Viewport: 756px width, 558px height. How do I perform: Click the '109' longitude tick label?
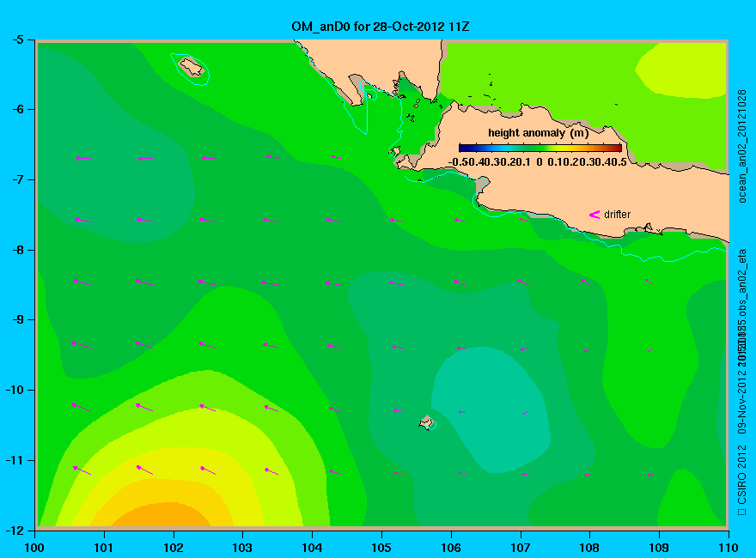659,548
